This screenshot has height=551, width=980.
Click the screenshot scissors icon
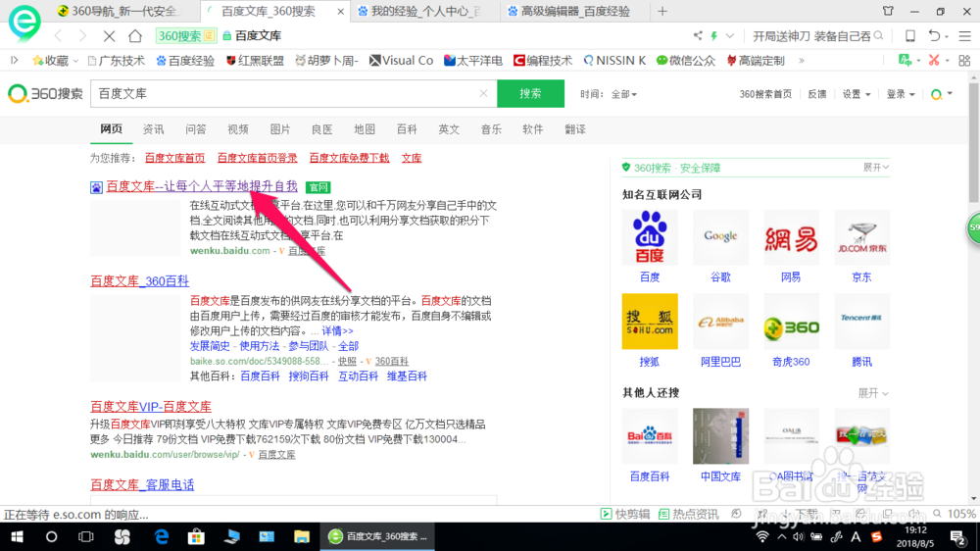pos(934,60)
